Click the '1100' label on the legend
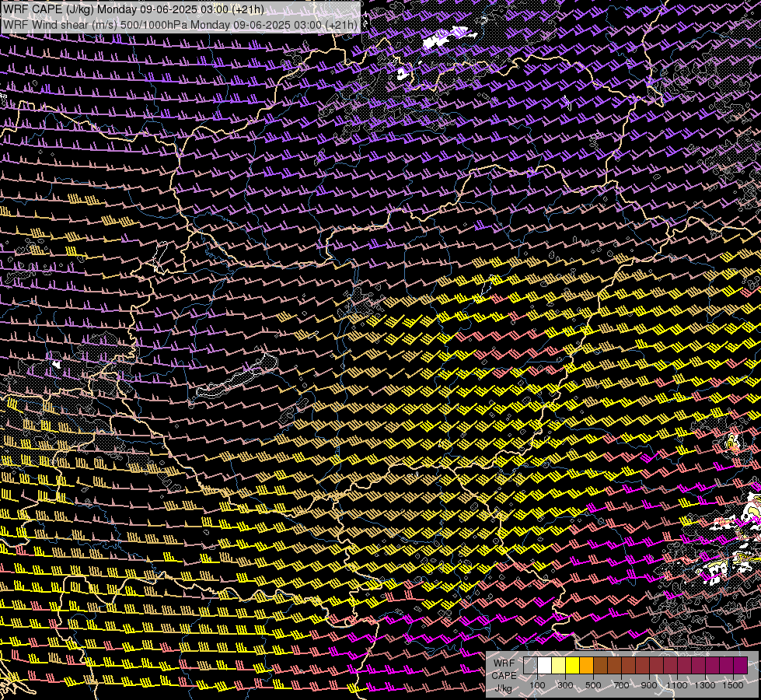Image resolution: width=761 pixels, height=700 pixels. tap(676, 685)
